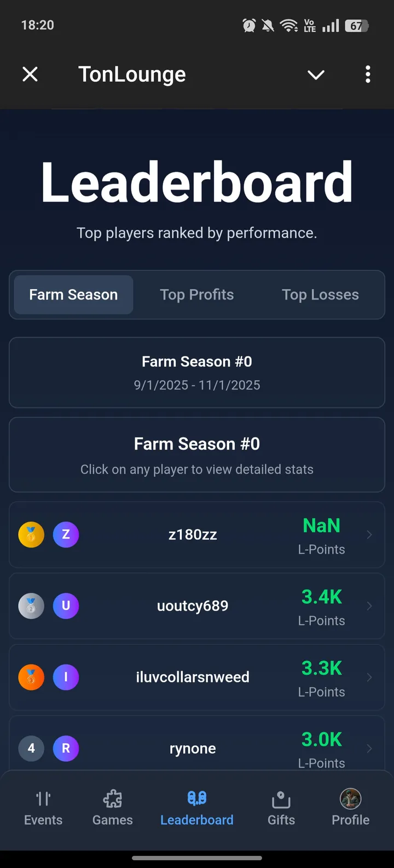This screenshot has height=868, width=394.
Task: Expand the header dropdown chevron
Action: click(x=316, y=74)
